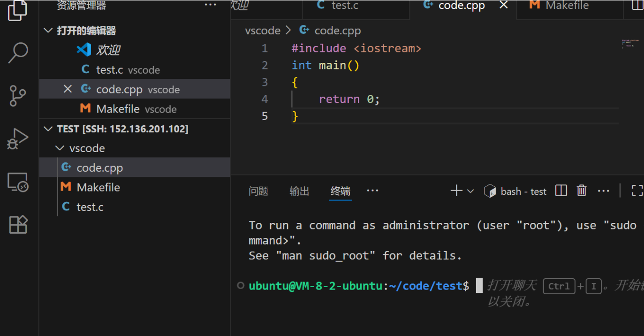This screenshot has width=644, height=336.
Task: Click the terminal cursor input area
Action: (x=479, y=285)
